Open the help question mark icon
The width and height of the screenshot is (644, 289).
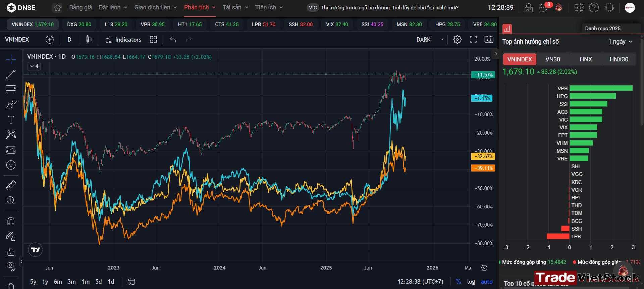pyautogui.click(x=594, y=7)
